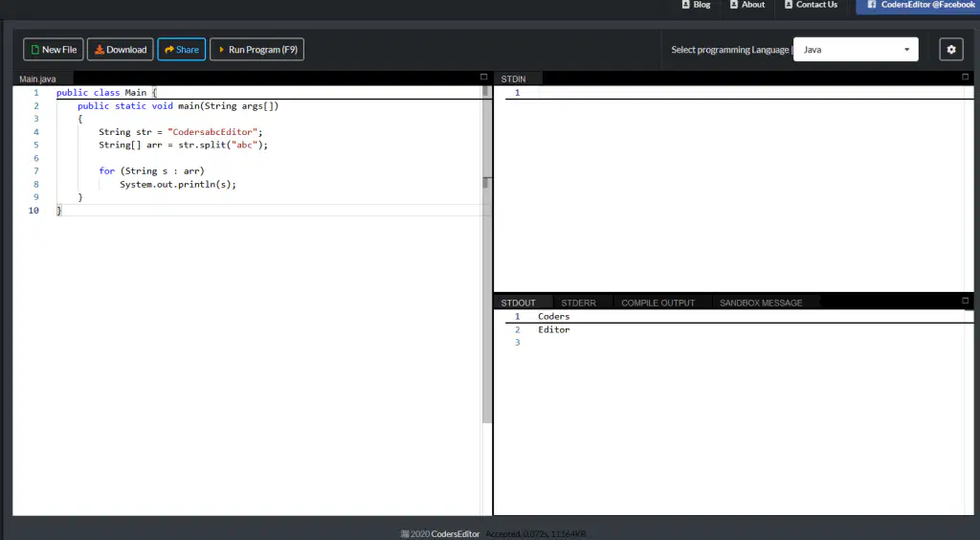Maximize the STDIN panel
The width and height of the screenshot is (980, 540).
pos(965,77)
